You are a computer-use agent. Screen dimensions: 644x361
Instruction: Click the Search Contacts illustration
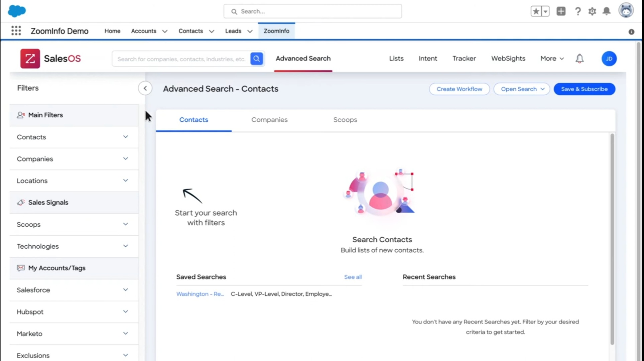click(380, 193)
